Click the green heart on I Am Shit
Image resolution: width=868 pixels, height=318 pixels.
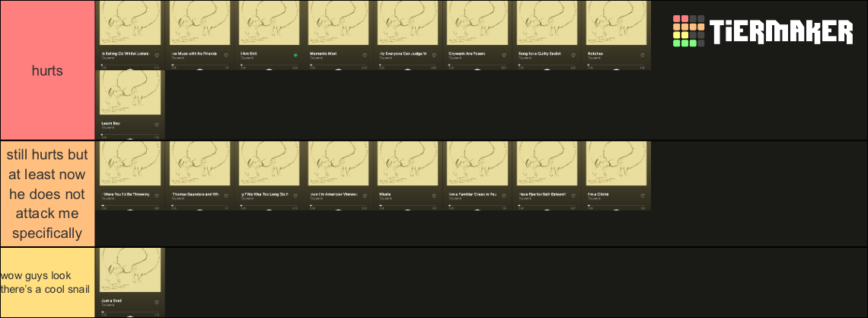pos(295,56)
